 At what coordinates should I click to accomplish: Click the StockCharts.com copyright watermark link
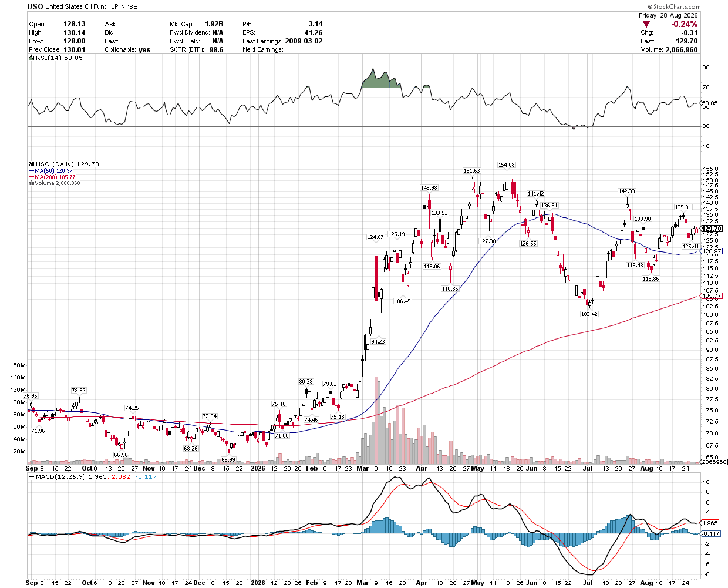[675, 7]
